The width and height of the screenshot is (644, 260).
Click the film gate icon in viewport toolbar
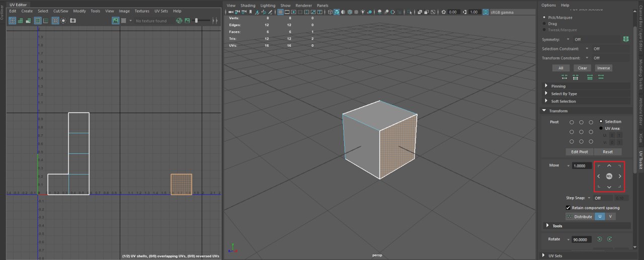coord(287,12)
